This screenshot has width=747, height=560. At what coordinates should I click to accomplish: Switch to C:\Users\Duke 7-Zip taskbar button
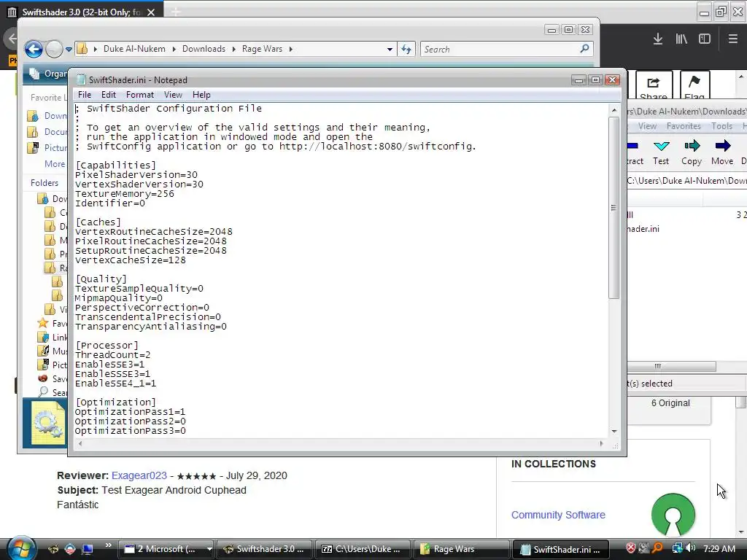(x=363, y=549)
